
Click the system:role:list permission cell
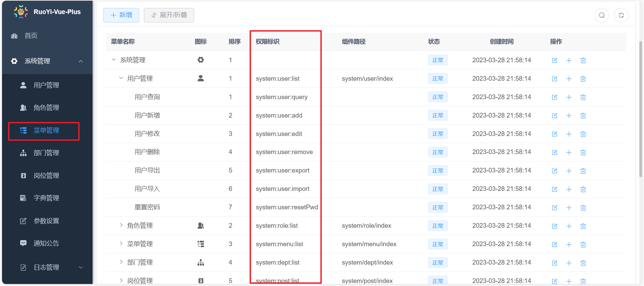point(277,226)
